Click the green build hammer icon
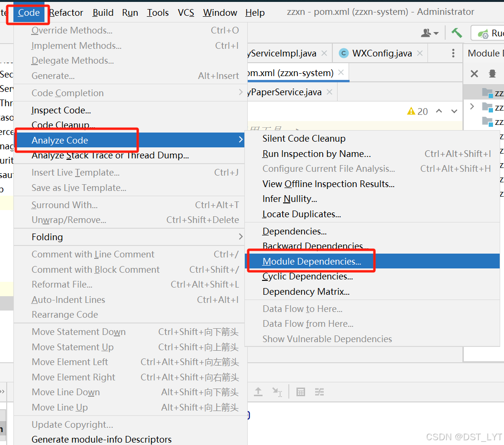The height and width of the screenshot is (445, 504). tap(457, 33)
